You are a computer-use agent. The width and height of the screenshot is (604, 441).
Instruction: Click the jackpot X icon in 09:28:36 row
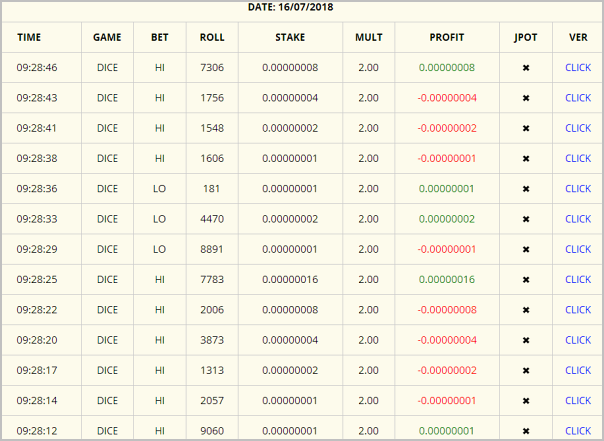click(526, 189)
